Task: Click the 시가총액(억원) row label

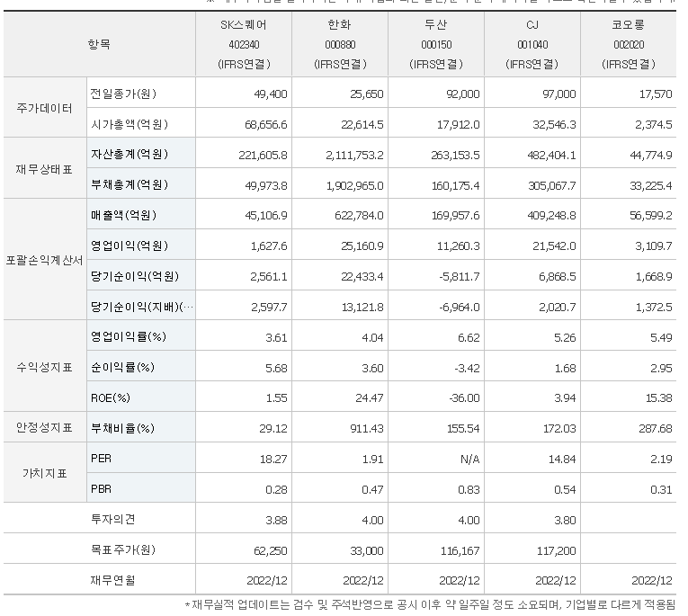Action: click(x=130, y=124)
